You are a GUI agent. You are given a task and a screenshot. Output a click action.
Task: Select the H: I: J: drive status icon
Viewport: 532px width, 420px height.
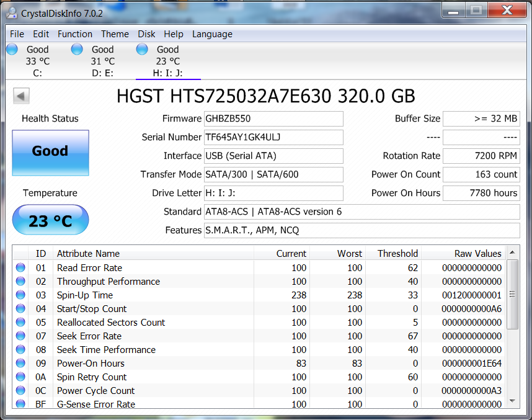(142, 49)
